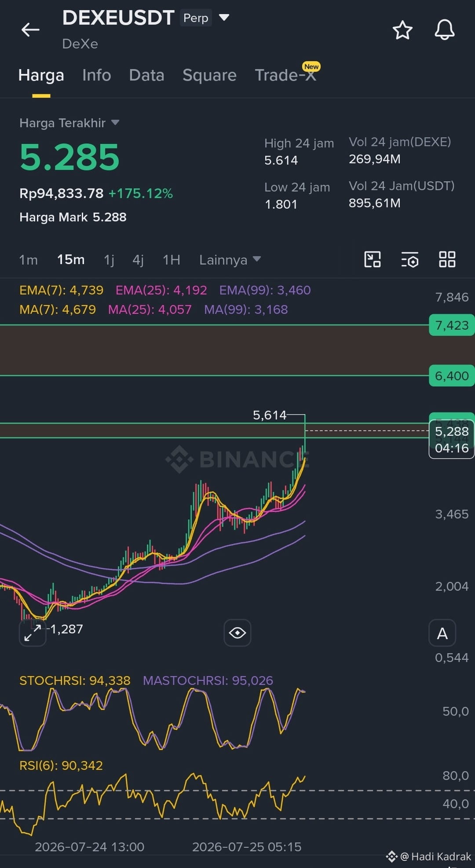Screen dimensions: 475x868
Task: Open price alert bell icon
Action: 444,30
